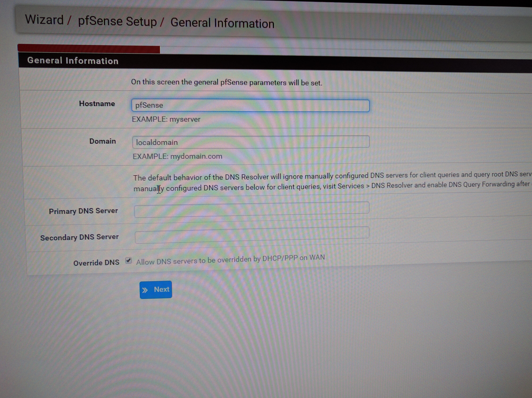
Task: Click the text 'EXAMPLE: myserver'
Action: (x=166, y=119)
